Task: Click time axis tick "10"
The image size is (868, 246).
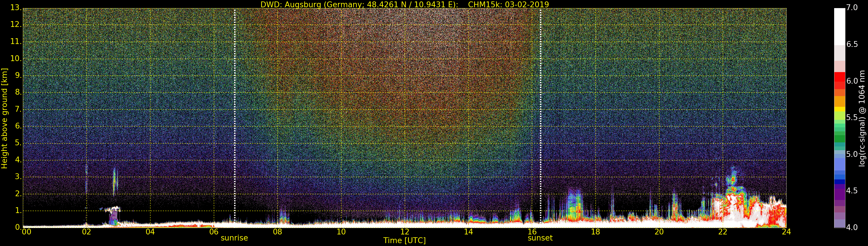Action: tap(341, 232)
